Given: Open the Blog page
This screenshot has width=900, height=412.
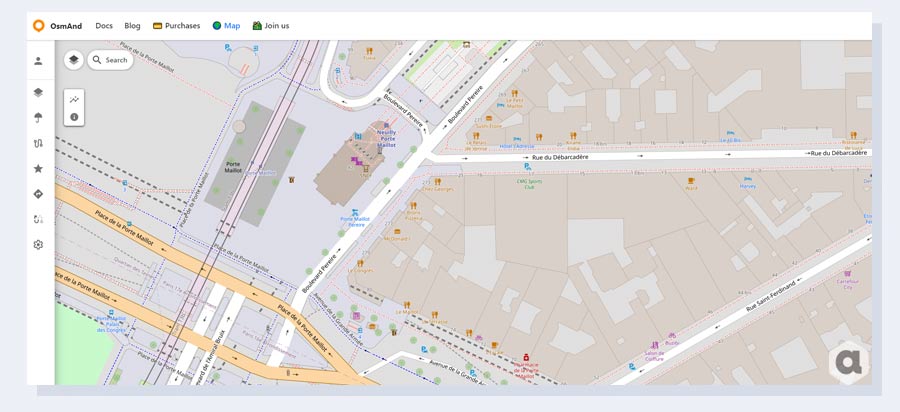Looking at the screenshot, I should pos(132,26).
